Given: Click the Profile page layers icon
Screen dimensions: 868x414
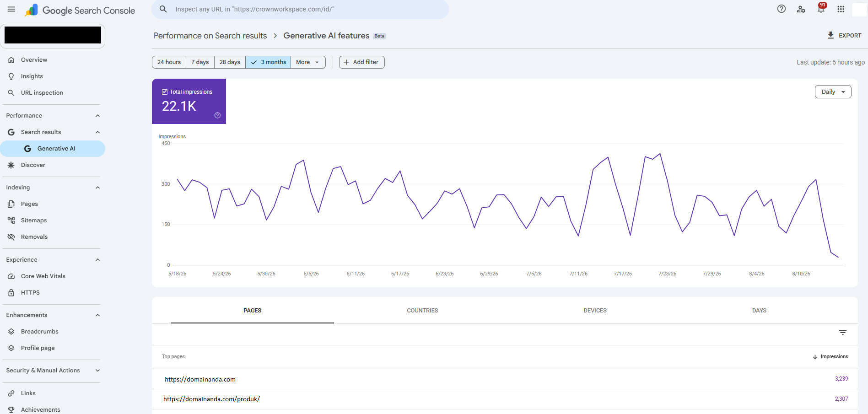Looking at the screenshot, I should pyautogui.click(x=11, y=348).
